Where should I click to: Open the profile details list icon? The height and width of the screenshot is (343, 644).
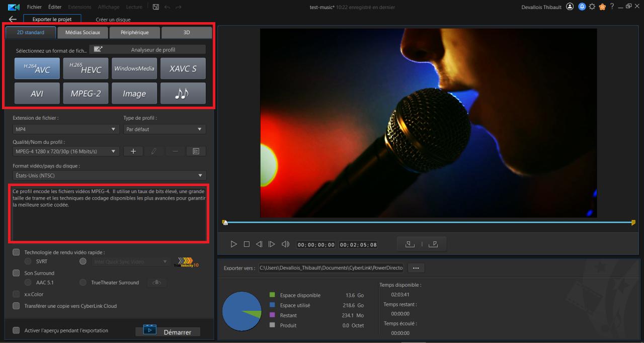pyautogui.click(x=196, y=151)
